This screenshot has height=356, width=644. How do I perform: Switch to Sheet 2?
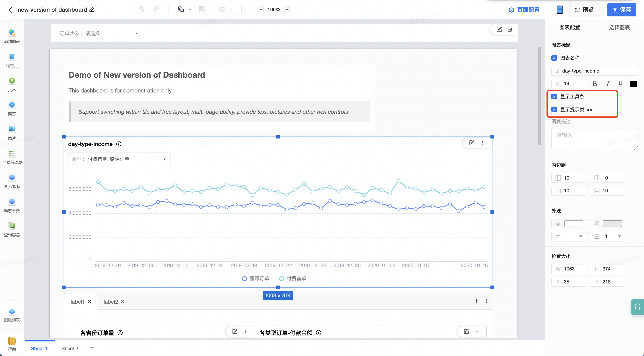pos(70,348)
